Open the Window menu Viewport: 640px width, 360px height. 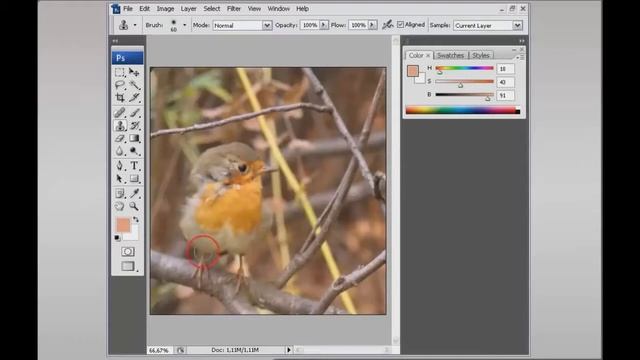(x=278, y=9)
